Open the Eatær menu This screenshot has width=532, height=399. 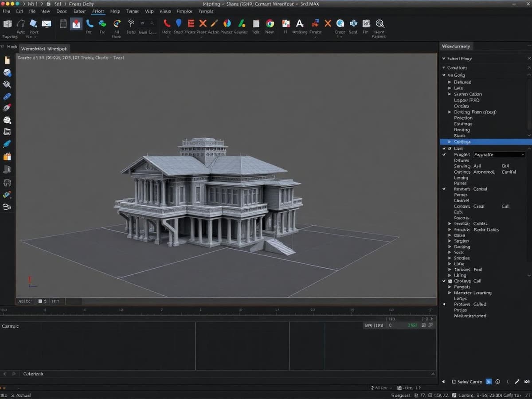pos(79,11)
